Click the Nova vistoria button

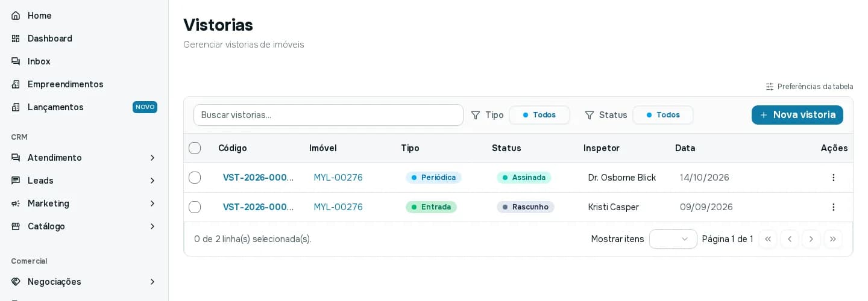(x=797, y=115)
